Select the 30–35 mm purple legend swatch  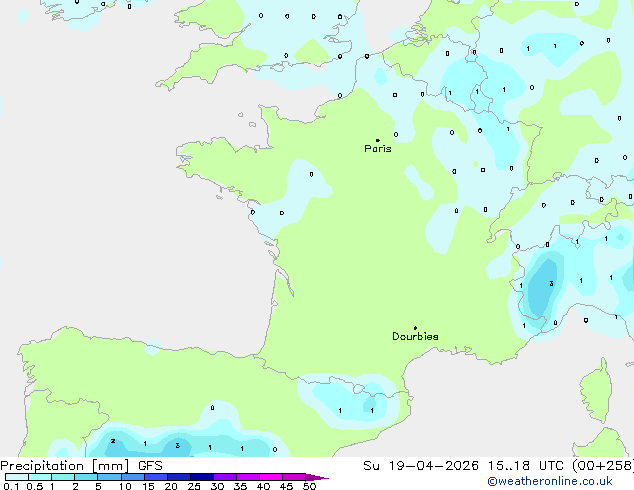225,477
